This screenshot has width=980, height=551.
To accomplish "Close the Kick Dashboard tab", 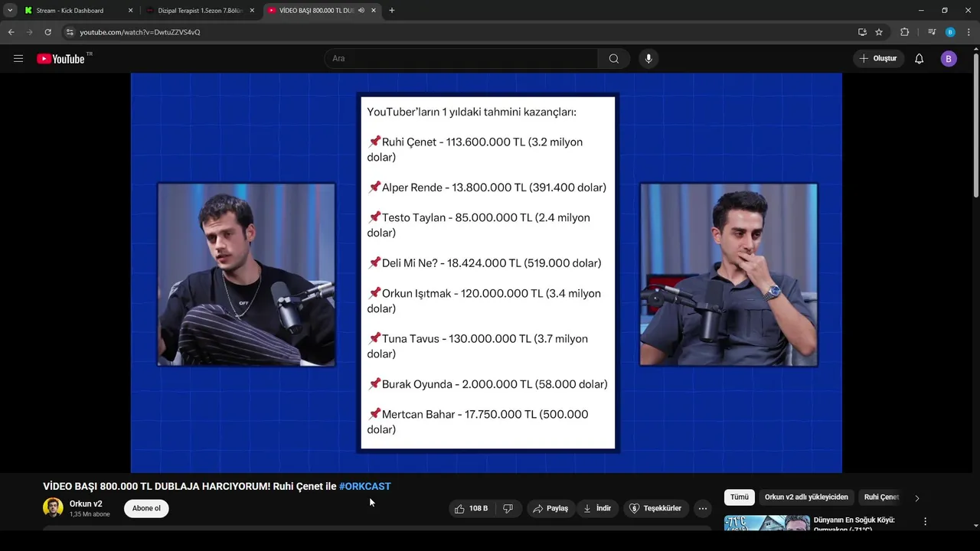I will pyautogui.click(x=130, y=11).
